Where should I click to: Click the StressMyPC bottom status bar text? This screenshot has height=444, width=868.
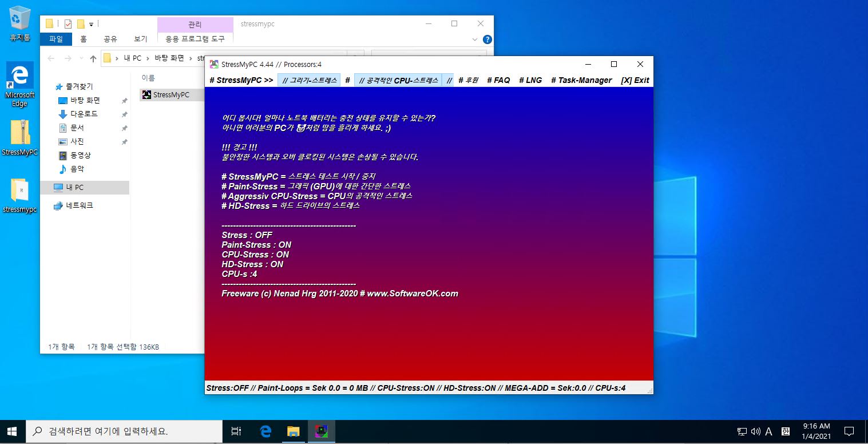(416, 388)
